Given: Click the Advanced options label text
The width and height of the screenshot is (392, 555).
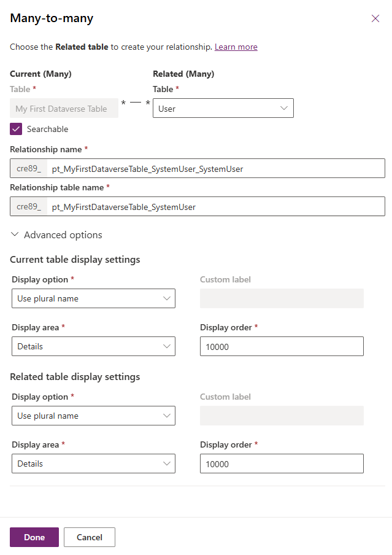Looking at the screenshot, I should [63, 235].
